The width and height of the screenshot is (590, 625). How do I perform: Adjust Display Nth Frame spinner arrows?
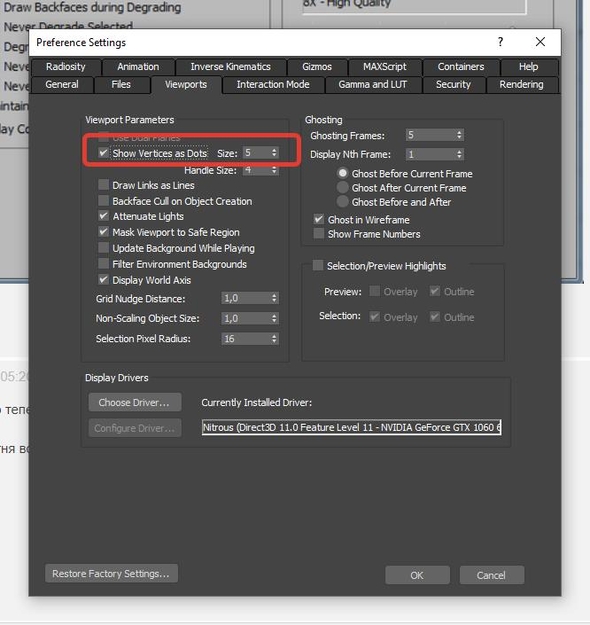pyautogui.click(x=459, y=154)
